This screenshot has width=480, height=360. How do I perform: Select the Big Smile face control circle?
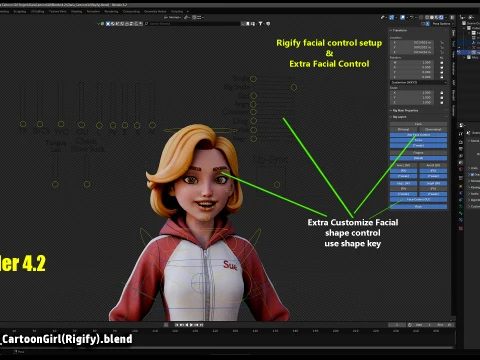click(x=293, y=87)
